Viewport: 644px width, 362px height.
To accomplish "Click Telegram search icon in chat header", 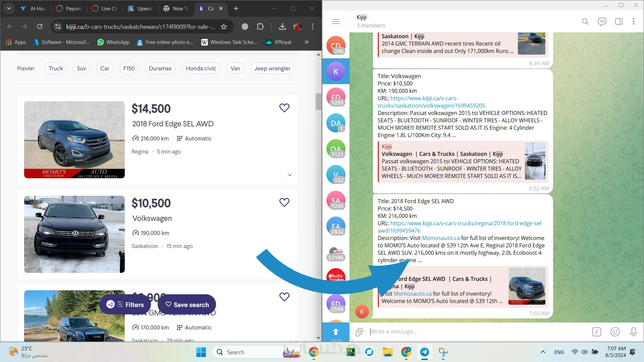I will [585, 21].
